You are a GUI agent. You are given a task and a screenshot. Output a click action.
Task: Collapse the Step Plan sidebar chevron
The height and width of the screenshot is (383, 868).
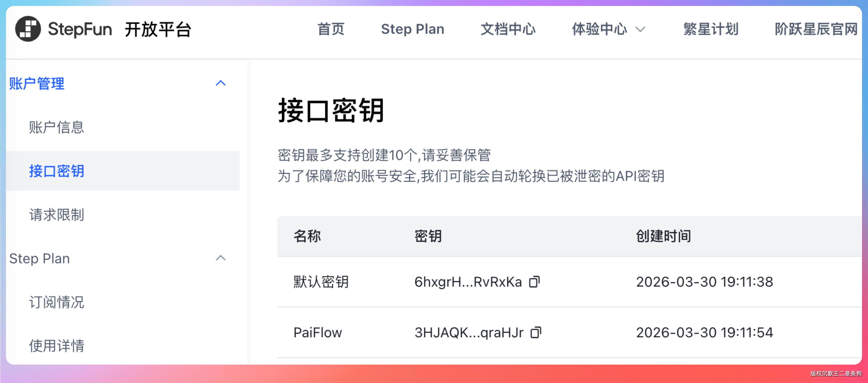coord(221,258)
